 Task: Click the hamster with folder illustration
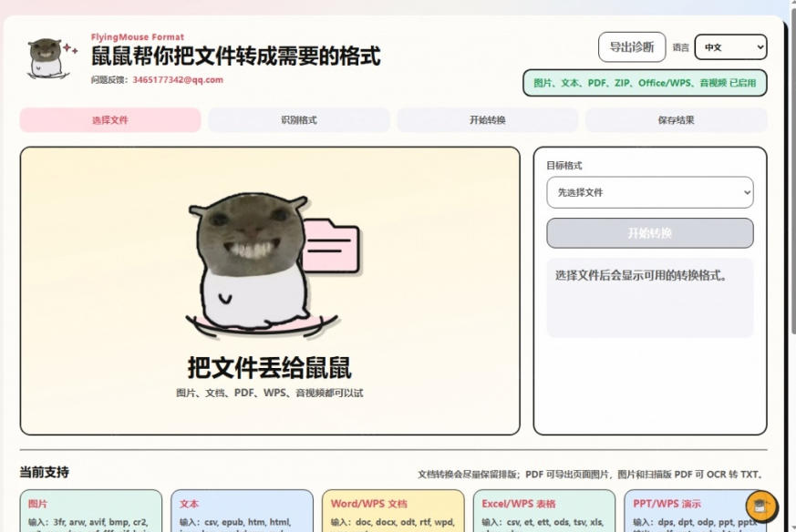tap(274, 265)
